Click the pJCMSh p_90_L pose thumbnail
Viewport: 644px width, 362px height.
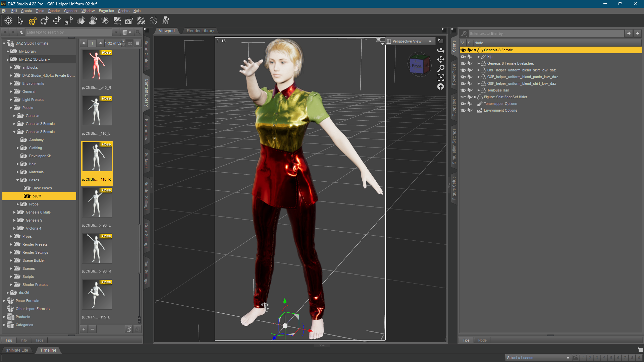97,203
